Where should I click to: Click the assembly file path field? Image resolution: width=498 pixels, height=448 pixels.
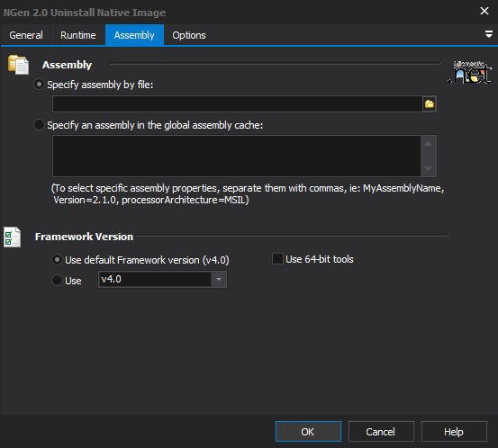coord(237,103)
